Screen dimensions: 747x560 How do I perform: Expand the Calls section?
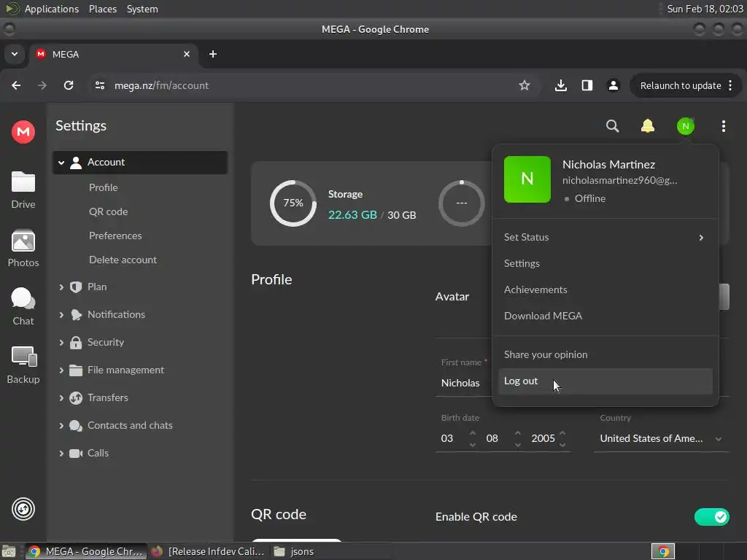[x=61, y=454]
